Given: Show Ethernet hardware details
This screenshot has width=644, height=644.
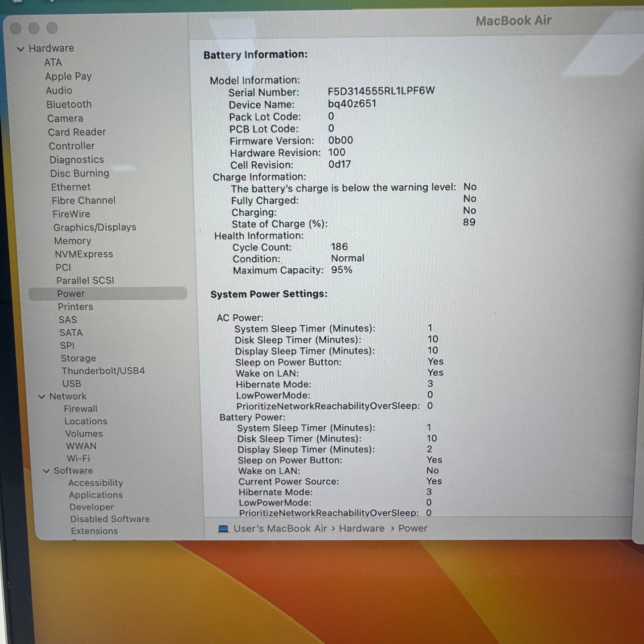Looking at the screenshot, I should [x=71, y=187].
